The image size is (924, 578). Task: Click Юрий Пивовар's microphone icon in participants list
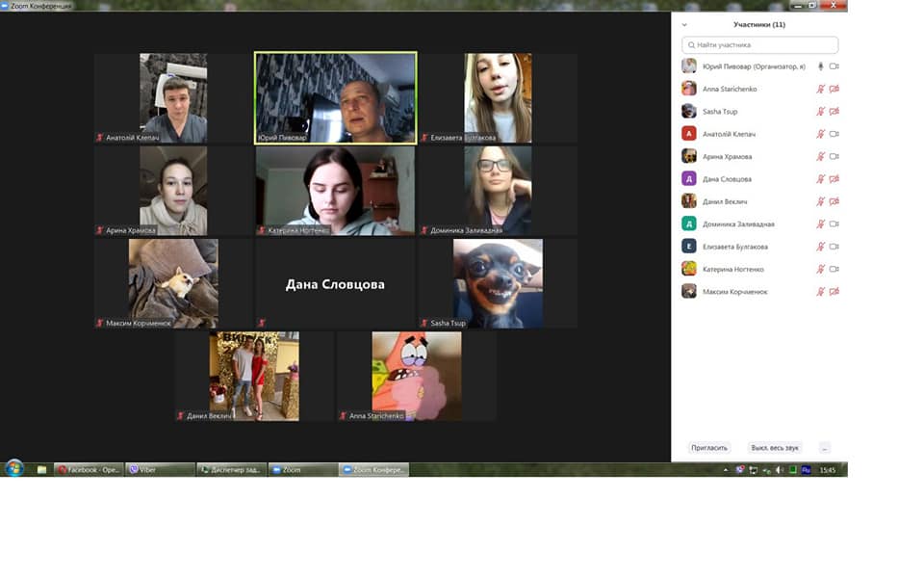[x=821, y=66]
